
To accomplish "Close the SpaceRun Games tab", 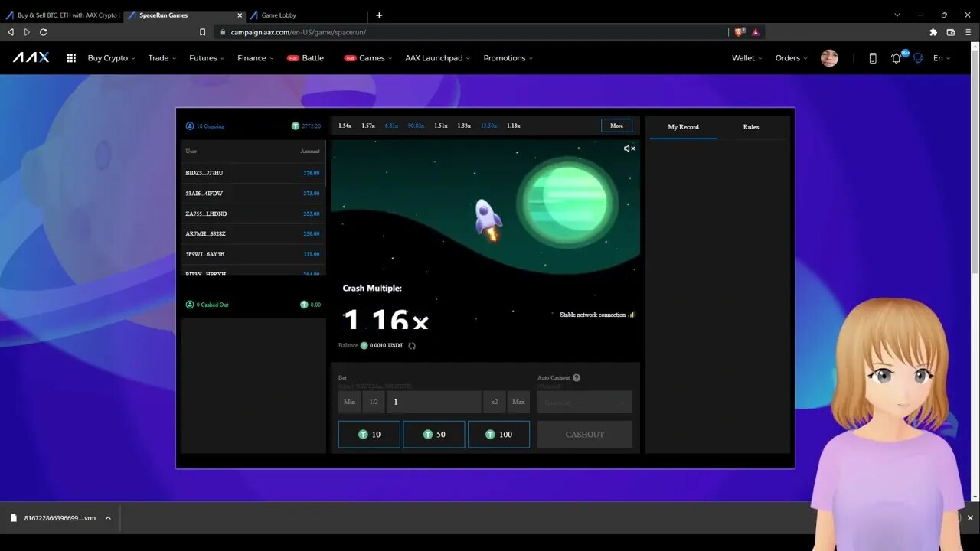I will [240, 15].
